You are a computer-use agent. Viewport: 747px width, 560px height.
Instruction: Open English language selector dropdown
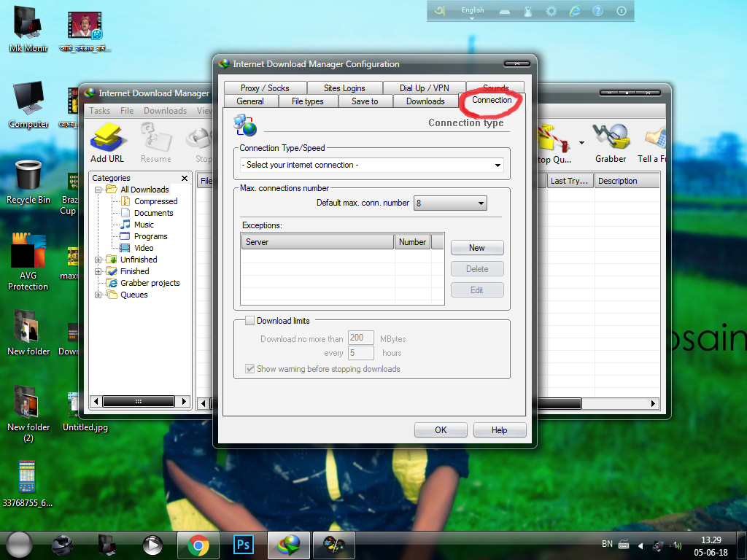click(472, 13)
